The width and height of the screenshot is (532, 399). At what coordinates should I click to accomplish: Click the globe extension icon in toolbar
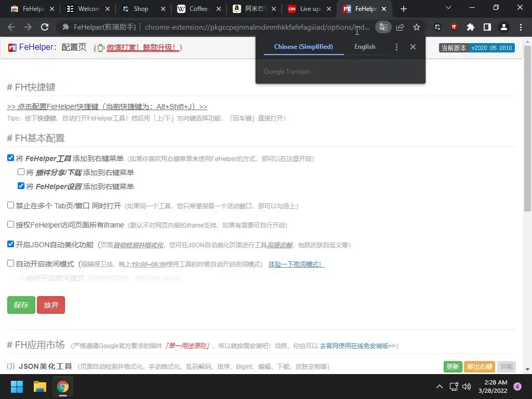(x=437, y=27)
